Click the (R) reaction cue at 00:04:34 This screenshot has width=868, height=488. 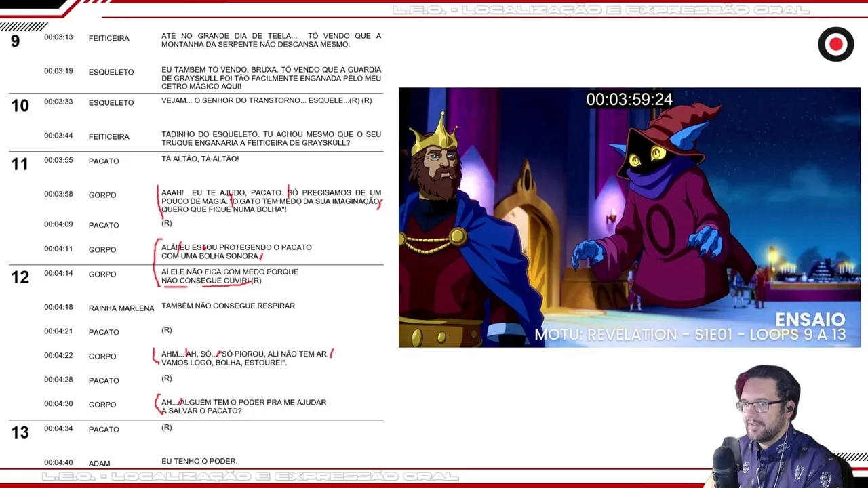(x=167, y=427)
